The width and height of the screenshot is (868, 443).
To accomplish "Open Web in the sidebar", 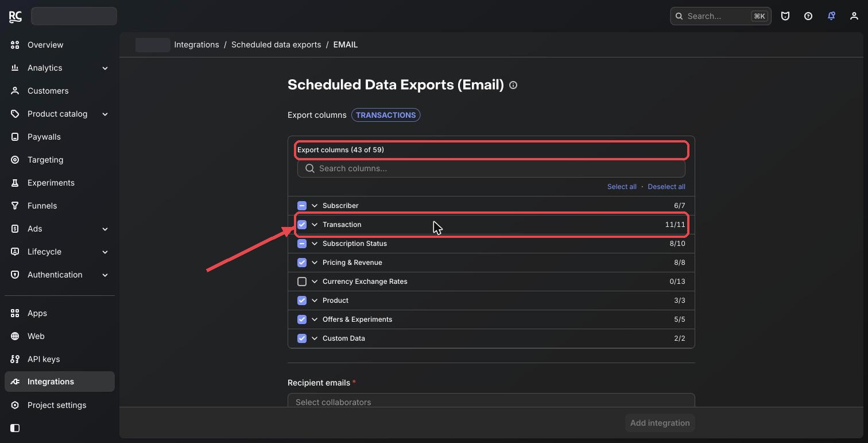I will point(60,336).
